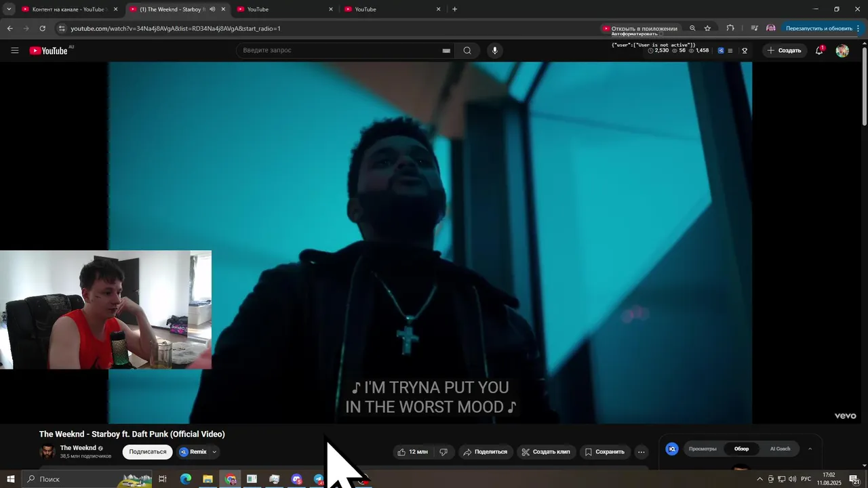
Task: Click the trophy icon in the header
Action: [x=745, y=51]
